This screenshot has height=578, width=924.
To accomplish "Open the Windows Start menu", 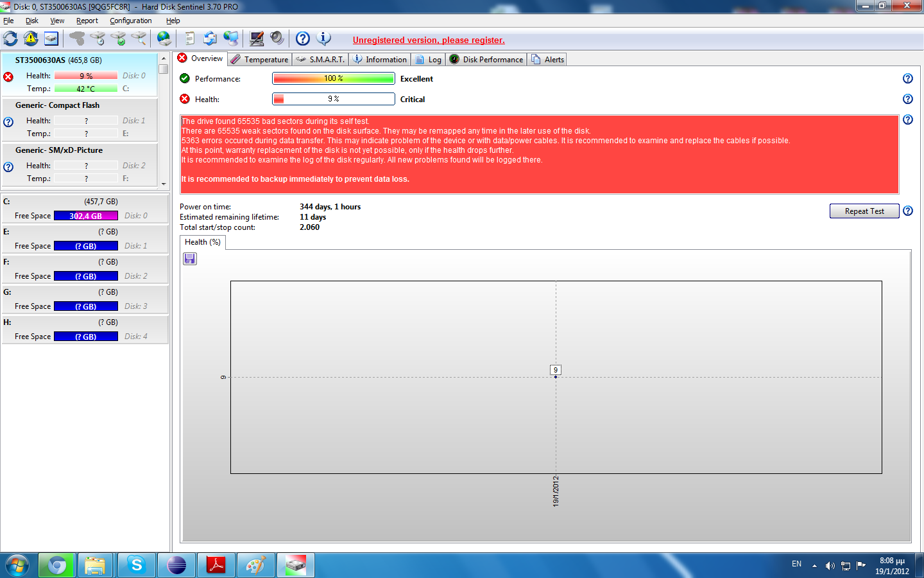I will point(17,565).
